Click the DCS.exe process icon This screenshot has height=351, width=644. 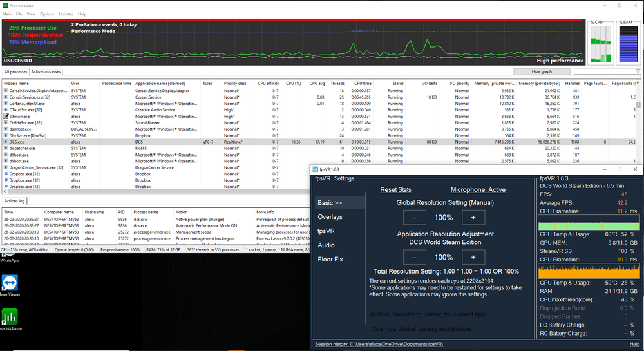point(6,142)
